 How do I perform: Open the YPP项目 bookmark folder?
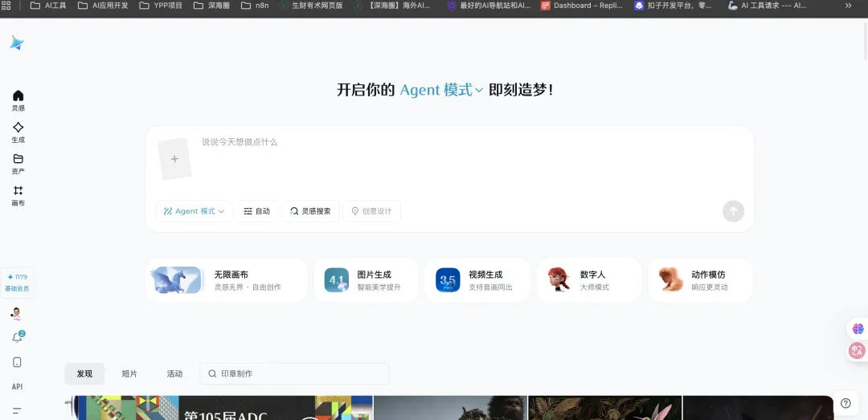[x=161, y=6]
